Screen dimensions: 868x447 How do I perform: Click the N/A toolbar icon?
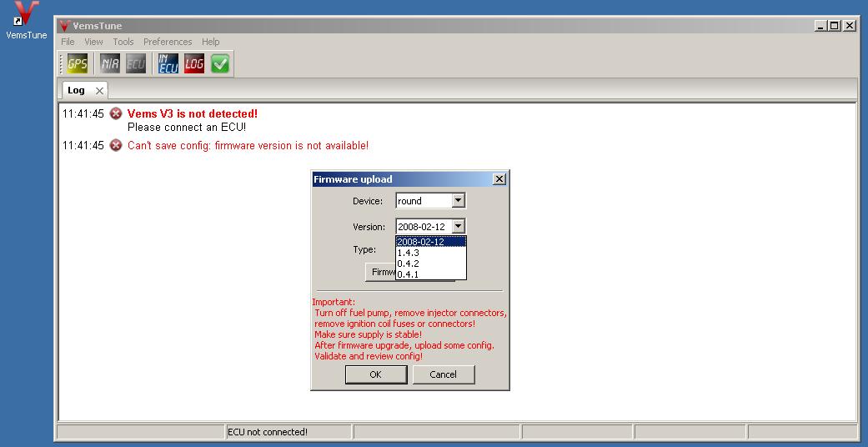click(x=109, y=63)
